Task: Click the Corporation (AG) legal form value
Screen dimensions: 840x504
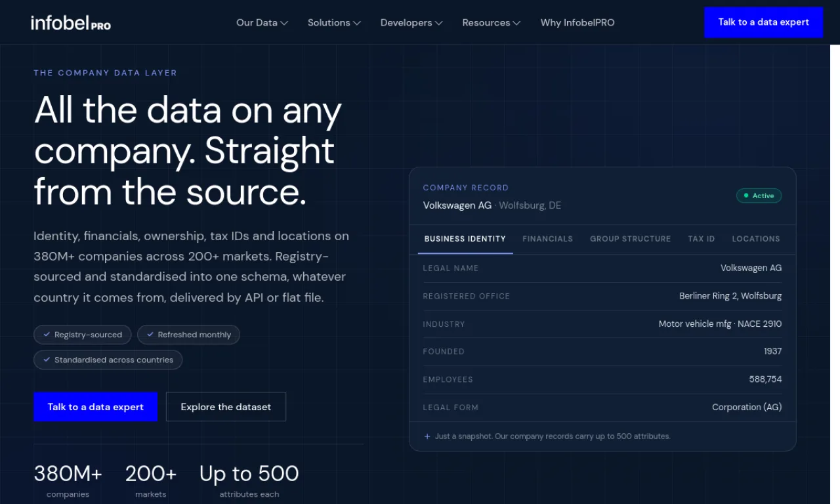Action: (x=747, y=407)
